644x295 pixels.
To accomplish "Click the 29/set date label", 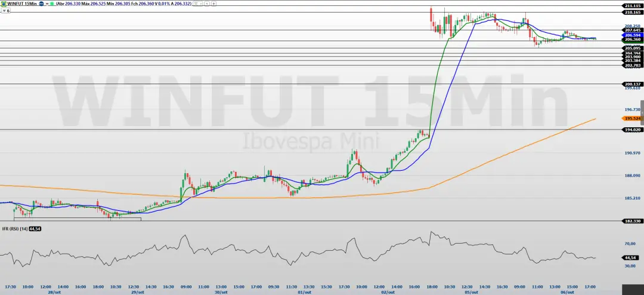I will tap(138, 292).
